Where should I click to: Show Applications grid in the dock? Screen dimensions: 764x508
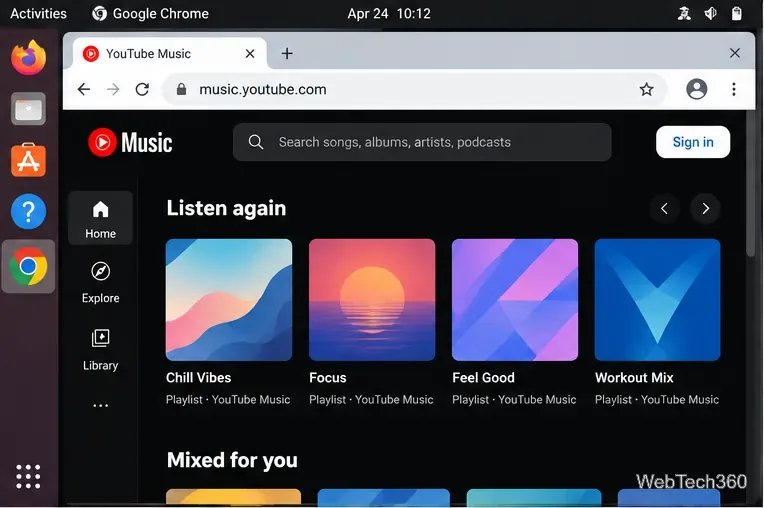[28, 476]
